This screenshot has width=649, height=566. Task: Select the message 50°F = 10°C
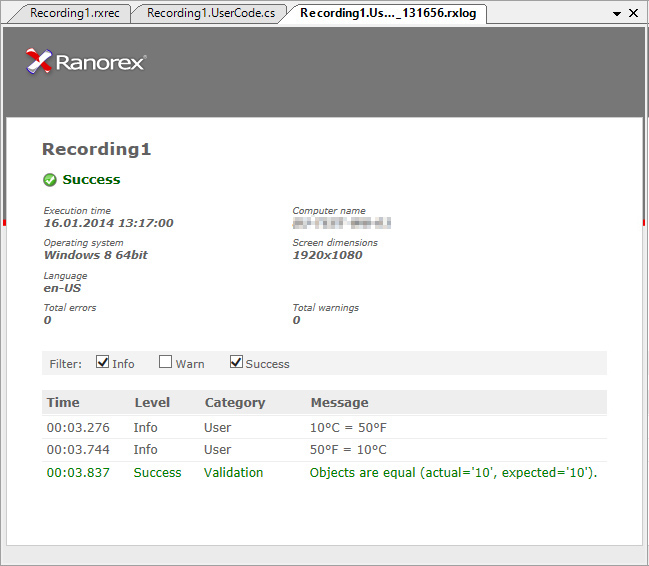(348, 450)
